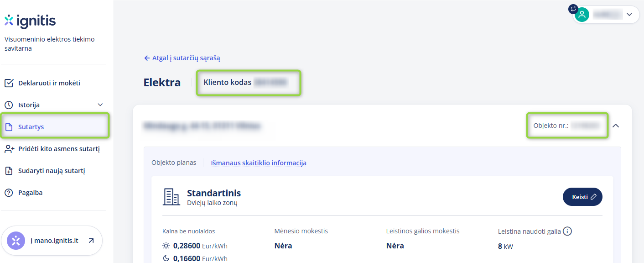The height and width of the screenshot is (263, 644).
Task: Click the Ignitis logo
Action: pos(30,21)
